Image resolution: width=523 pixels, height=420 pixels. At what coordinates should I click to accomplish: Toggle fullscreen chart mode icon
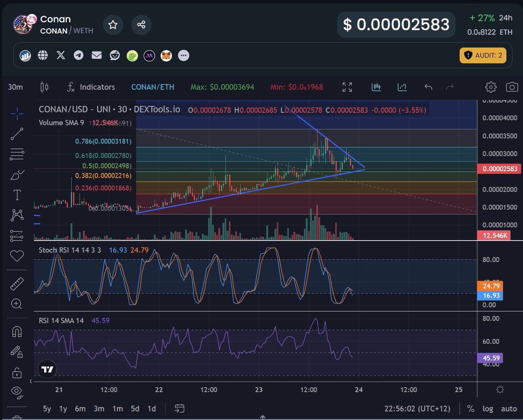pos(347,87)
